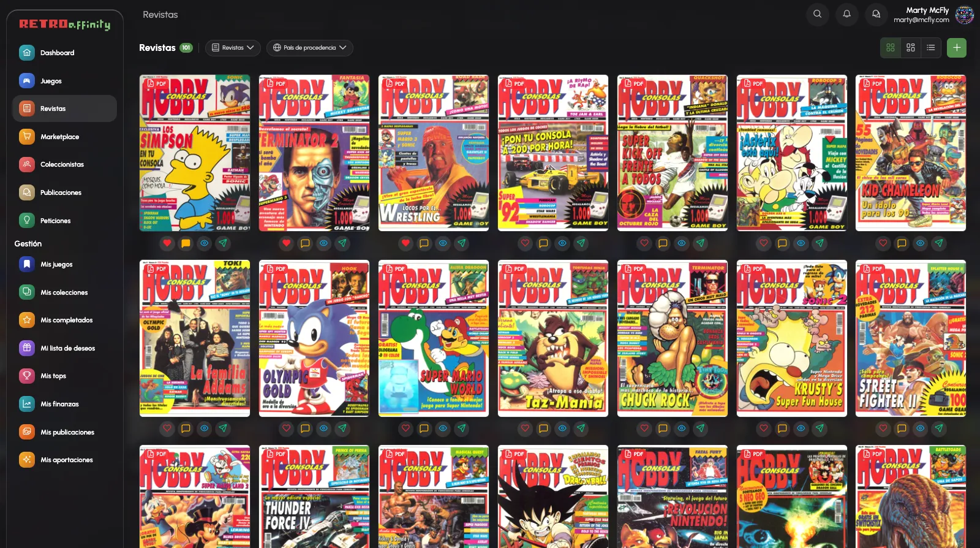The height and width of the screenshot is (548, 980).
Task: Open Publicaciones in the sidebar
Action: (x=64, y=192)
